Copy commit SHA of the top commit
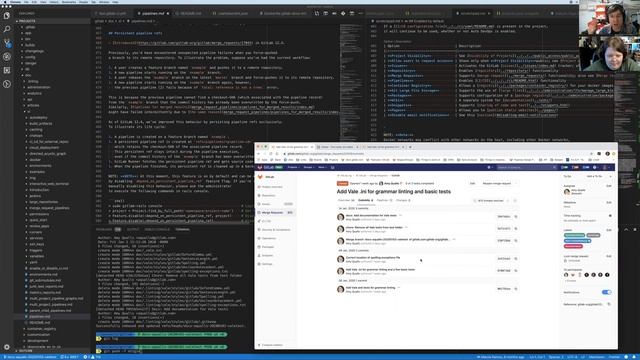The height and width of the screenshot is (360, 640). (516, 217)
